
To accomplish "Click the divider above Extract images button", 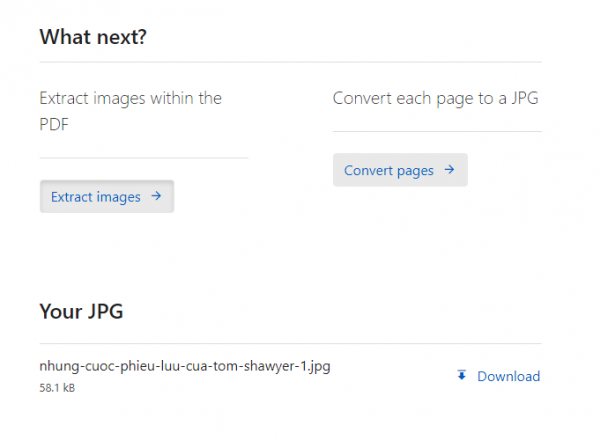I will pyautogui.click(x=144, y=158).
